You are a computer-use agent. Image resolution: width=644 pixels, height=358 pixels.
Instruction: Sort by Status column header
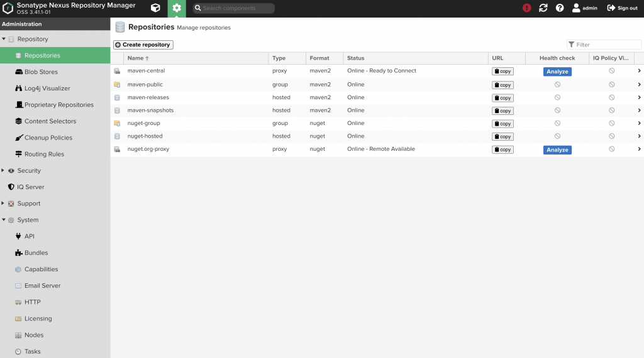416,58
